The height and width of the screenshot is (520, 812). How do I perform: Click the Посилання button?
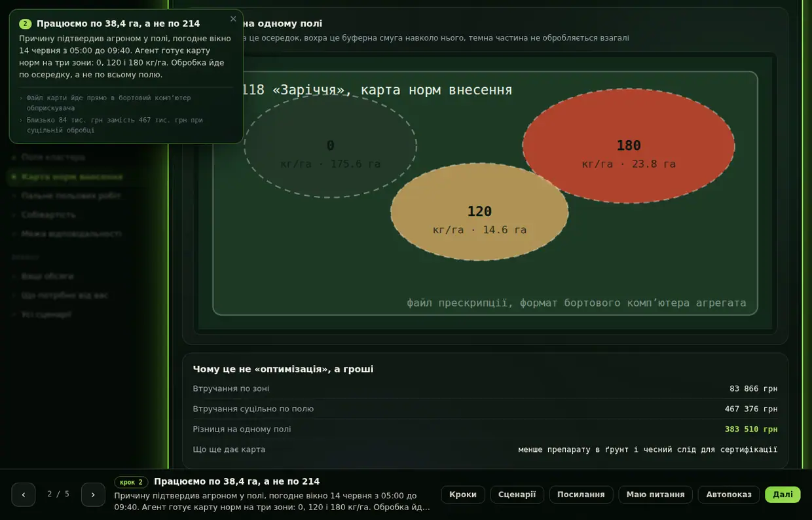(x=581, y=494)
